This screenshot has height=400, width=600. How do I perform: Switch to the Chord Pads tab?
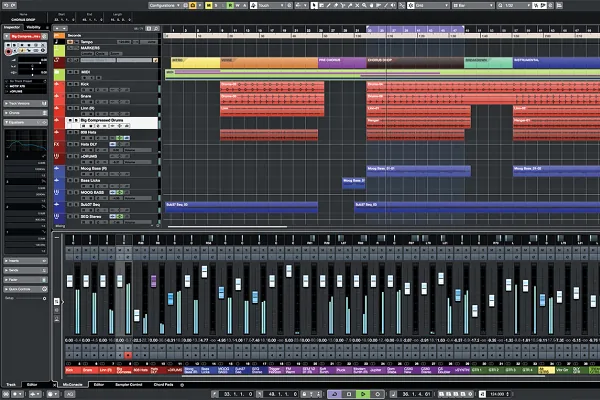163,385
